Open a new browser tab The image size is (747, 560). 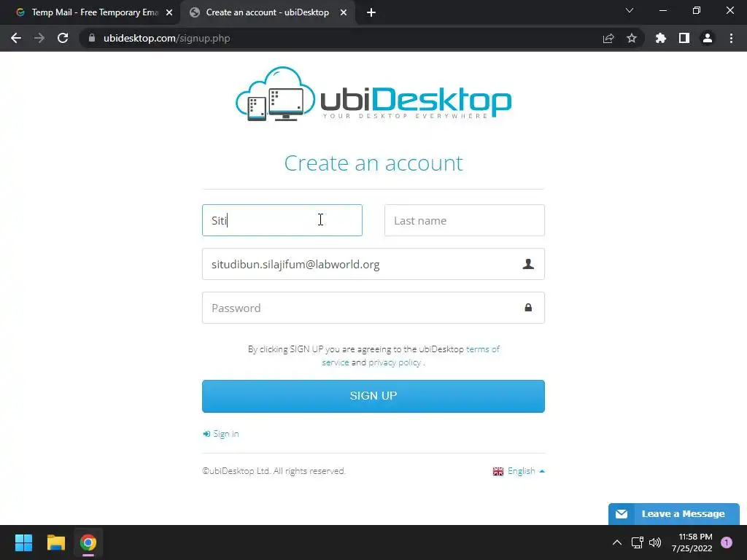click(x=371, y=13)
